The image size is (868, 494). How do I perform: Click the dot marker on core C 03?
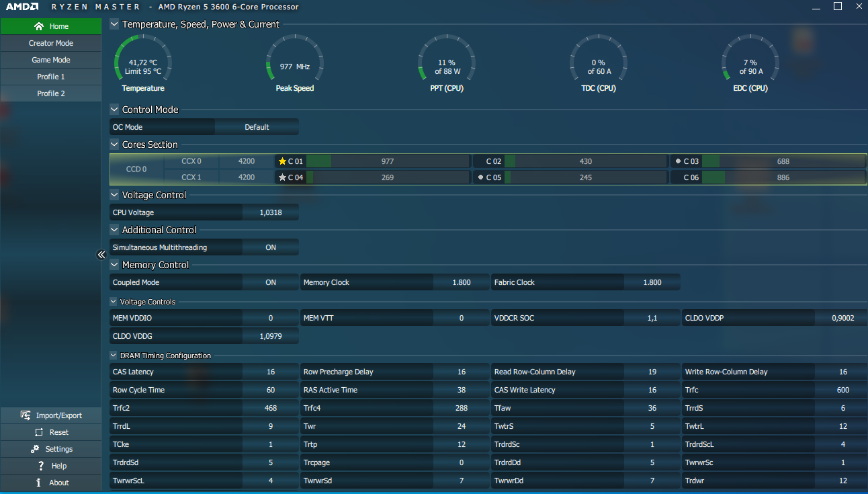(x=678, y=161)
